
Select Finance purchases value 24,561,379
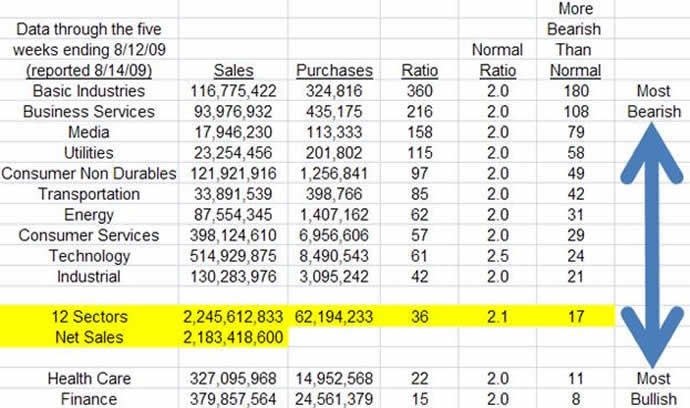[x=334, y=398]
